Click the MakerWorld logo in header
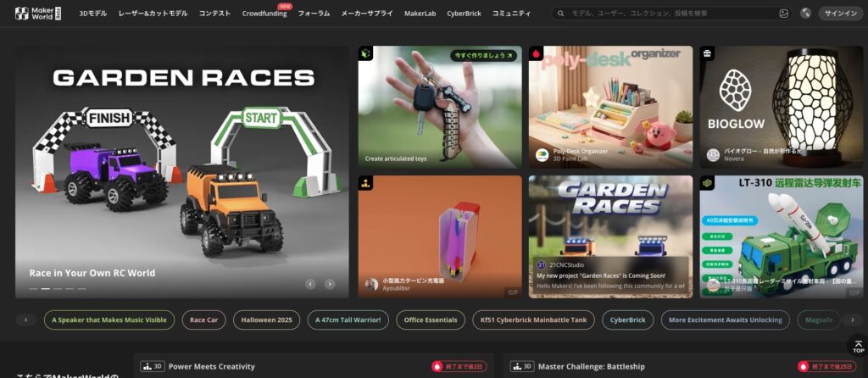868x378 pixels. (38, 14)
